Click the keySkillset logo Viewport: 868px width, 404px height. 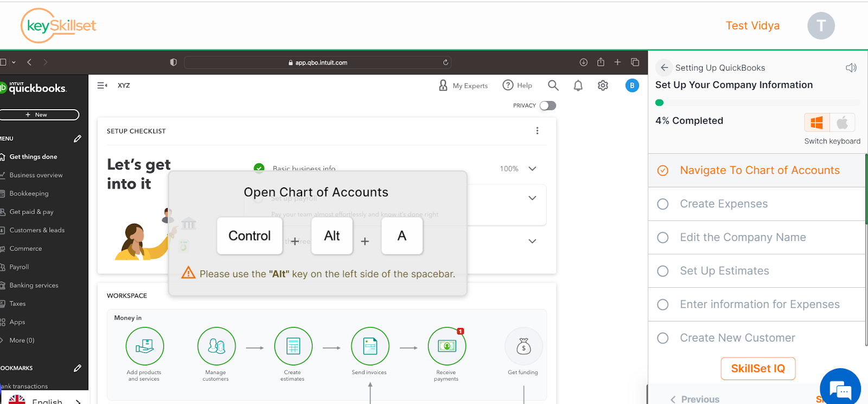click(x=59, y=26)
